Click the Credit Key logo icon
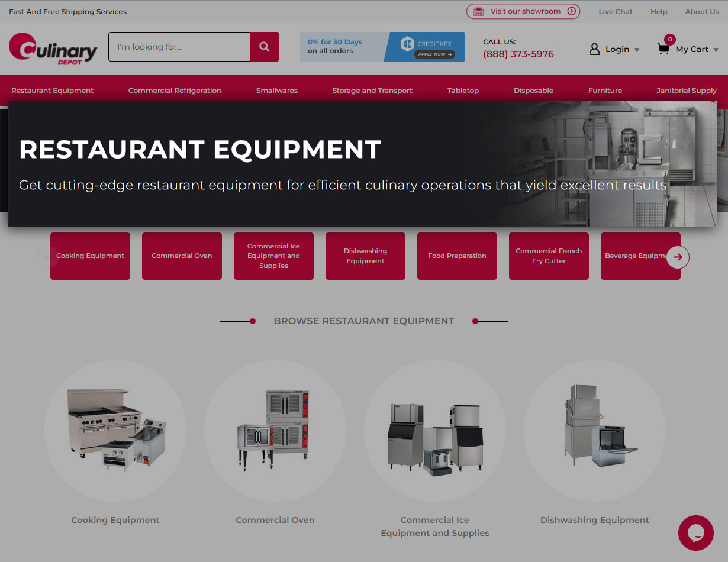The width and height of the screenshot is (728, 562). tap(407, 43)
